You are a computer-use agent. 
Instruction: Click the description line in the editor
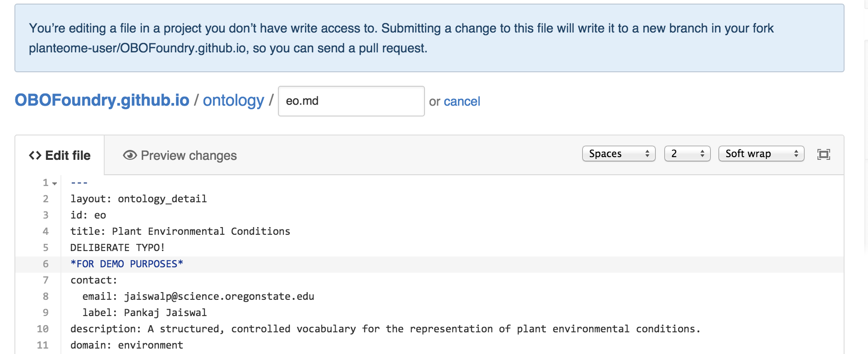click(x=385, y=329)
